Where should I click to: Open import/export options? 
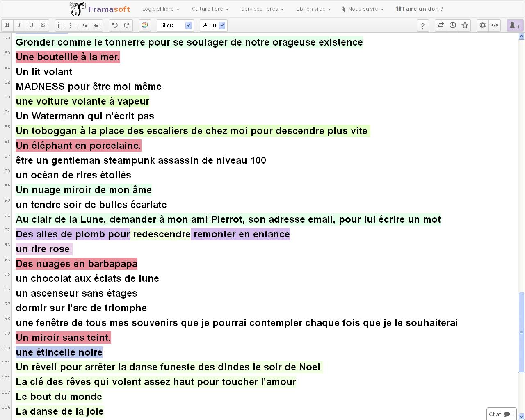tap(441, 25)
